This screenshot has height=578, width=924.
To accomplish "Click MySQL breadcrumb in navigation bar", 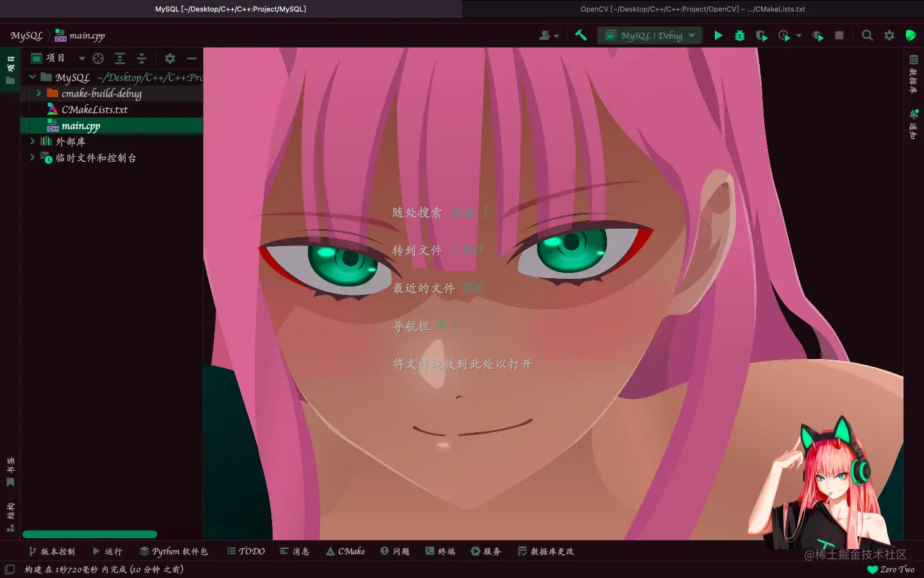I will pos(26,35).
